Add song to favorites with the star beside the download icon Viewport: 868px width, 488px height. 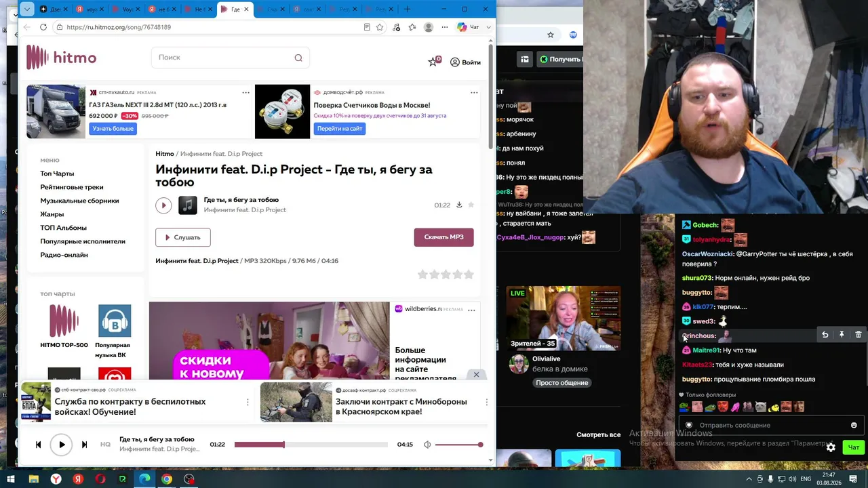coord(471,205)
